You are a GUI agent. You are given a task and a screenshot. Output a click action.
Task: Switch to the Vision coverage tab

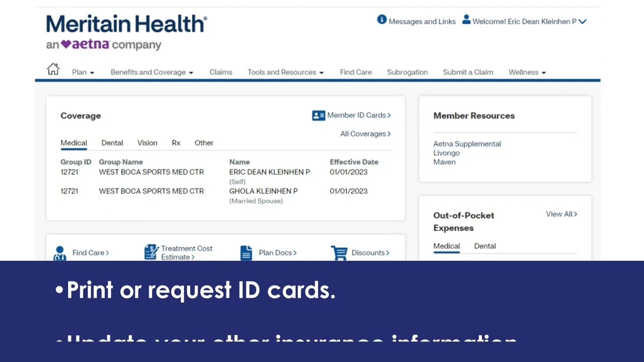coord(147,143)
